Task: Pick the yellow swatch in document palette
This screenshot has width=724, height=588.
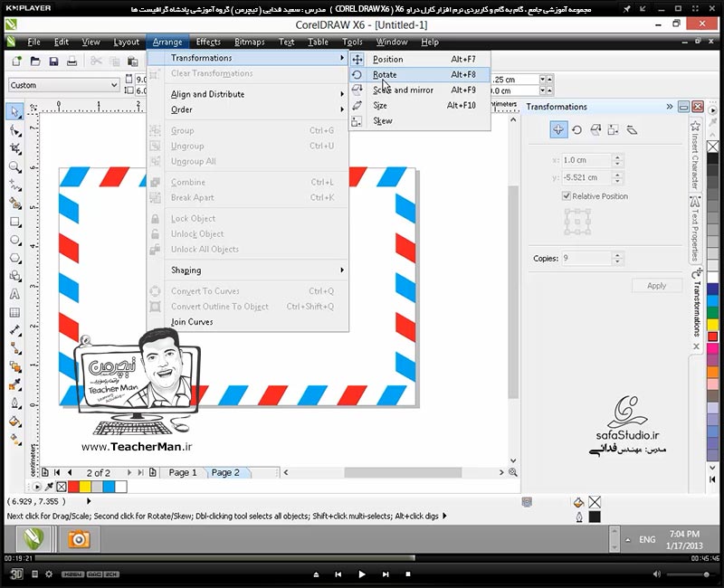Action: coord(85,487)
